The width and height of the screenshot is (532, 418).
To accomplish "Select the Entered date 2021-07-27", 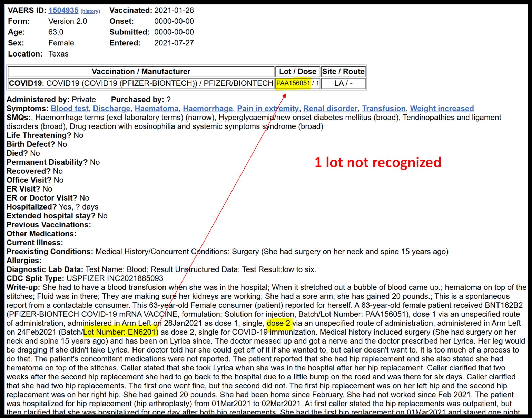I will (x=174, y=43).
